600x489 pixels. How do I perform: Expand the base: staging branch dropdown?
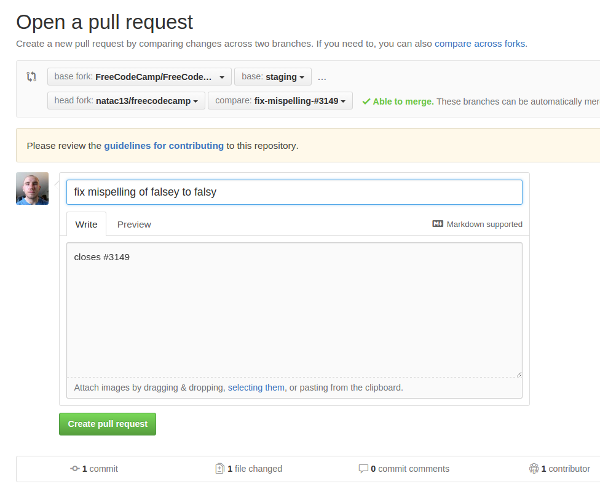272,77
